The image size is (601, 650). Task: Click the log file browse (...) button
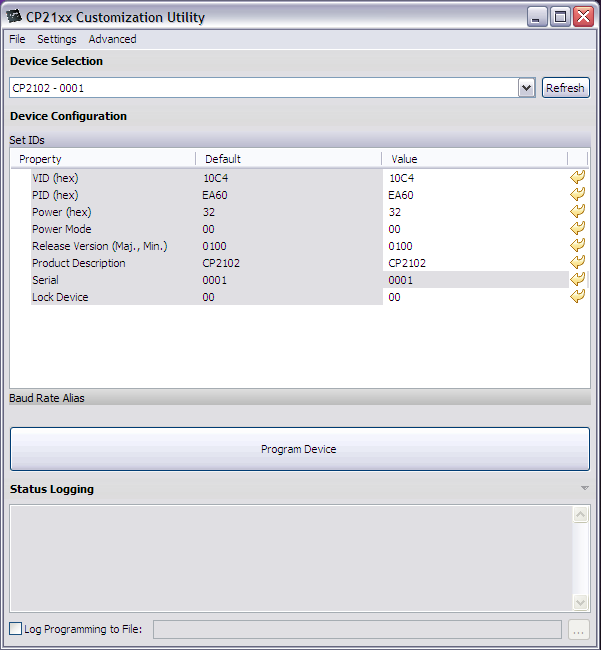point(578,630)
